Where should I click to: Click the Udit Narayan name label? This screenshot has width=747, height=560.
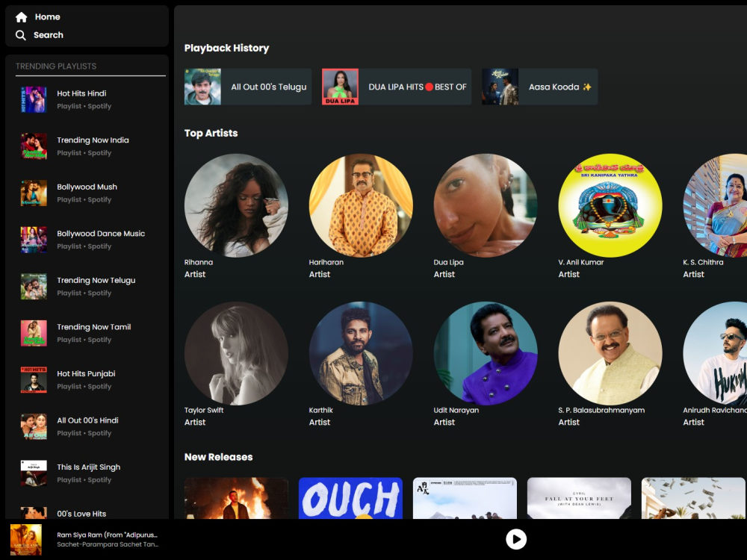(x=456, y=411)
